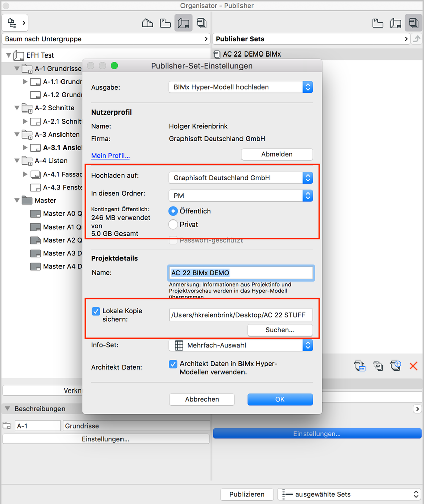
Task: Click the publisher set properties icon
Action: tap(360, 366)
